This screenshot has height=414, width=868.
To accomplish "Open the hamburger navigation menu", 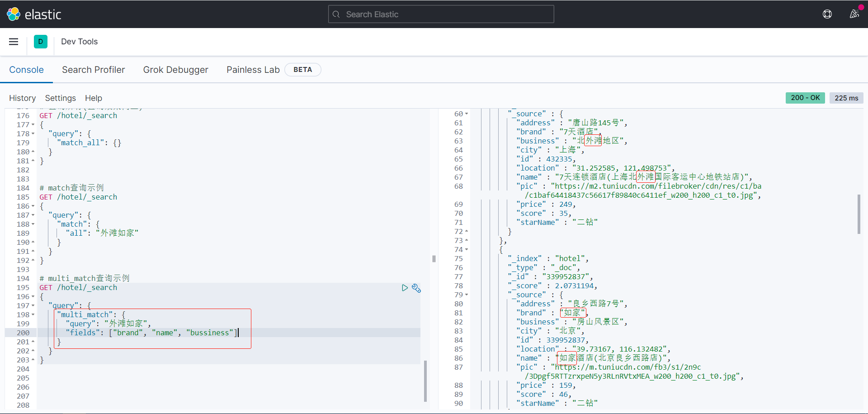I will [14, 42].
